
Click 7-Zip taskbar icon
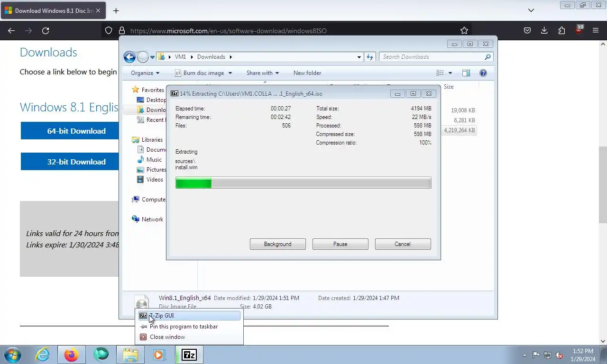(x=189, y=355)
